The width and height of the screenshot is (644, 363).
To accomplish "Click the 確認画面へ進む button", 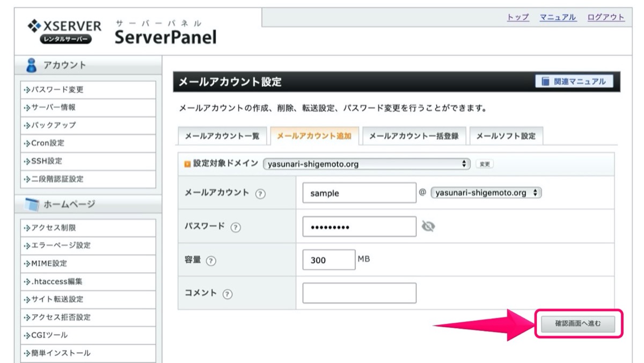I will coord(578,323).
